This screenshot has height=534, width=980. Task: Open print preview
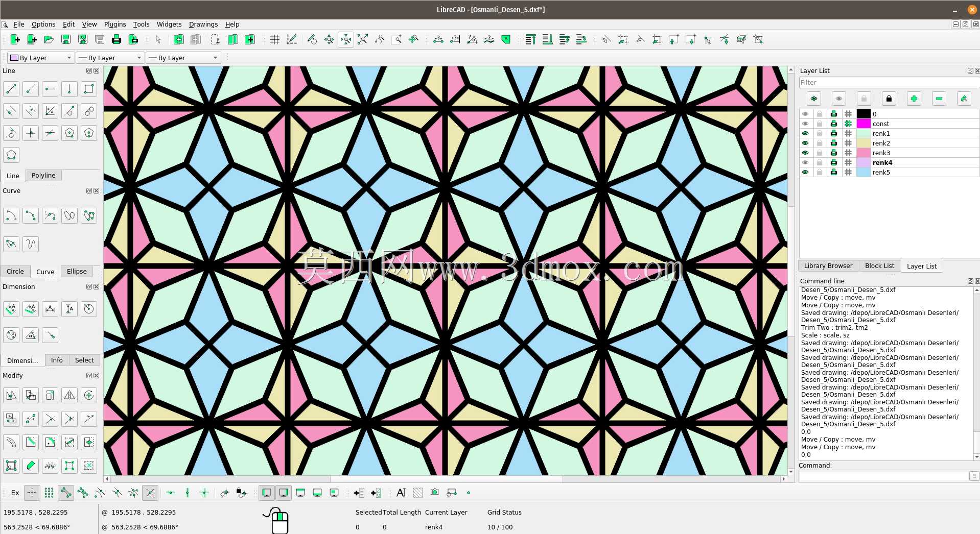(133, 39)
